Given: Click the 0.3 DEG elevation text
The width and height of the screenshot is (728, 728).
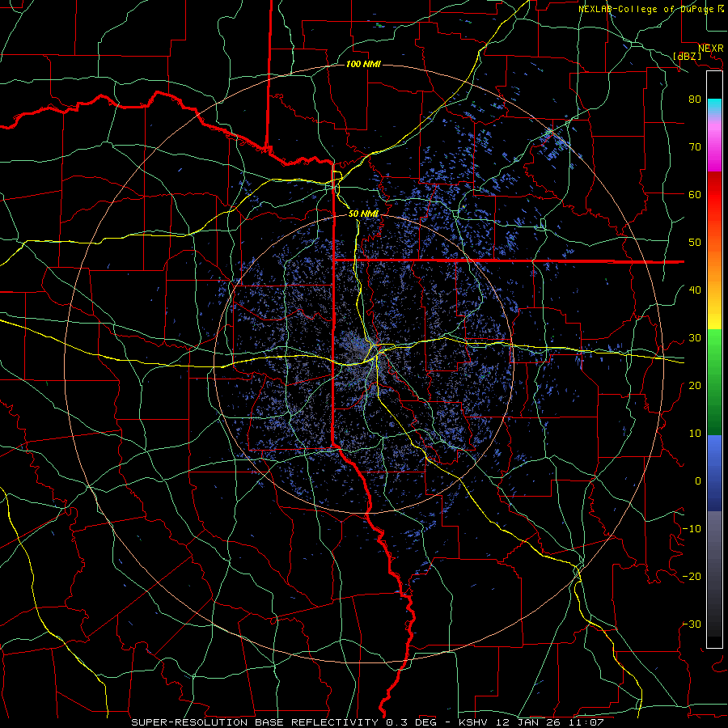Looking at the screenshot, I should [412, 722].
